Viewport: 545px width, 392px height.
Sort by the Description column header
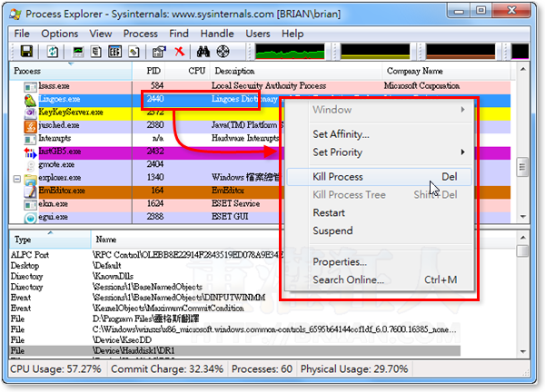coord(296,71)
